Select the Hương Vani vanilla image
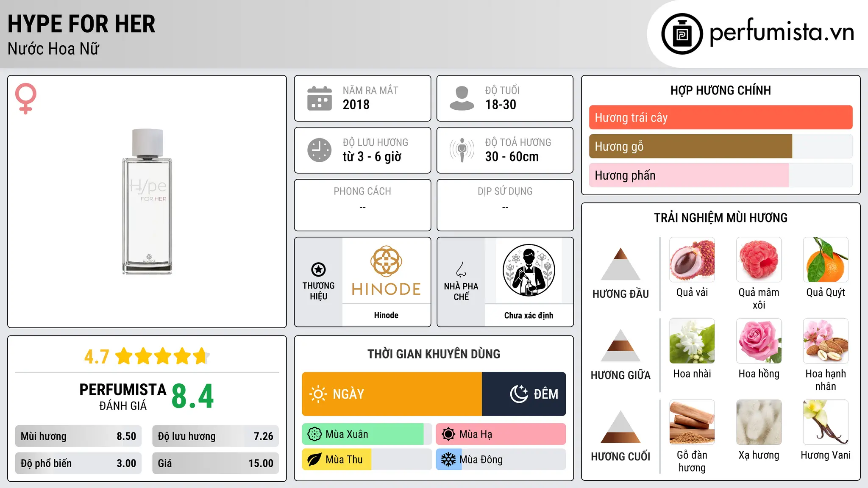 coord(826,422)
